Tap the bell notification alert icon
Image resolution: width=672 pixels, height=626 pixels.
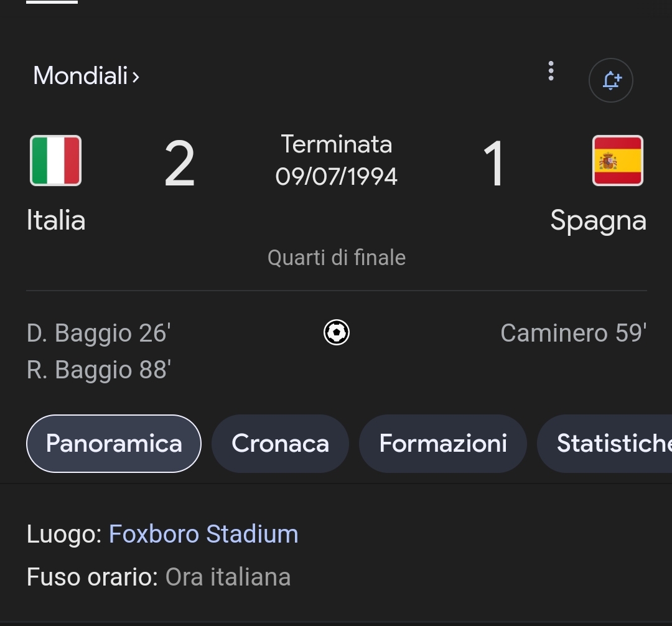point(610,80)
